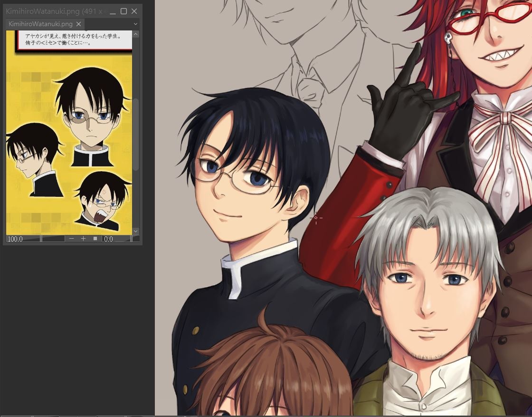Click the scroll up arrow in reference window
Image resolution: width=532 pixels, height=417 pixels.
[x=136, y=34]
